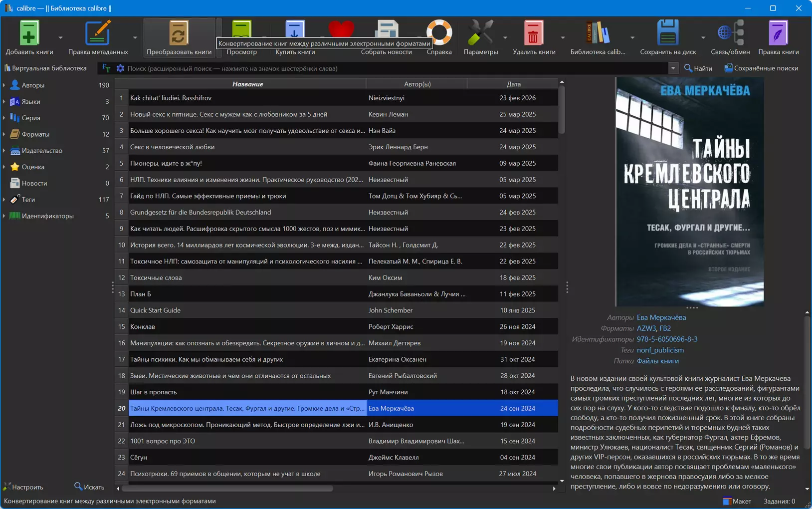
Task: Open the Preferences tools icon
Action: click(480, 33)
